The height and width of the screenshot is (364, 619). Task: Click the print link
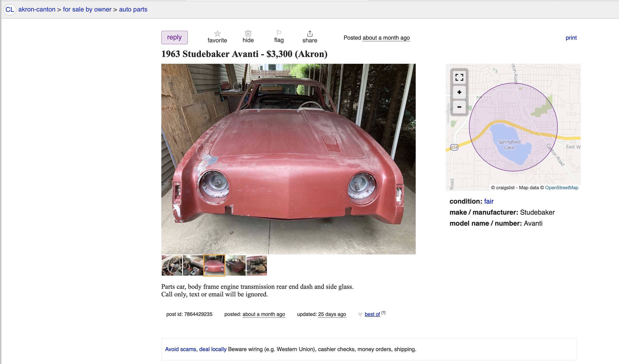pos(571,38)
